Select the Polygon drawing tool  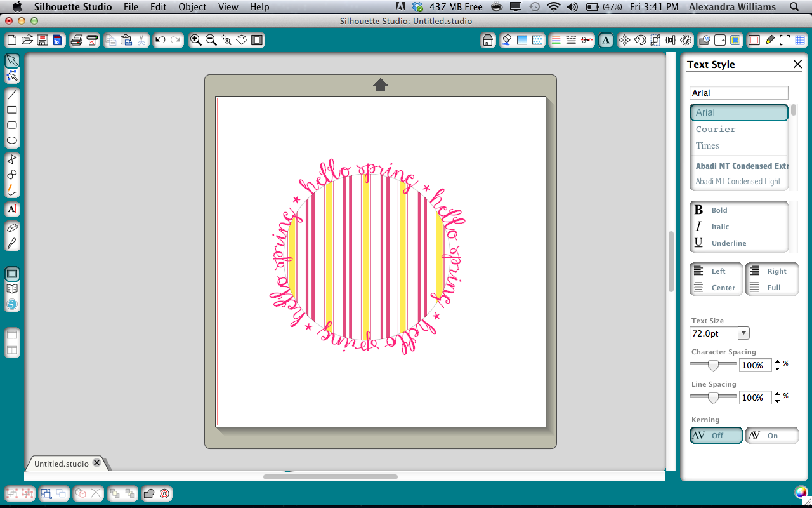(12, 159)
